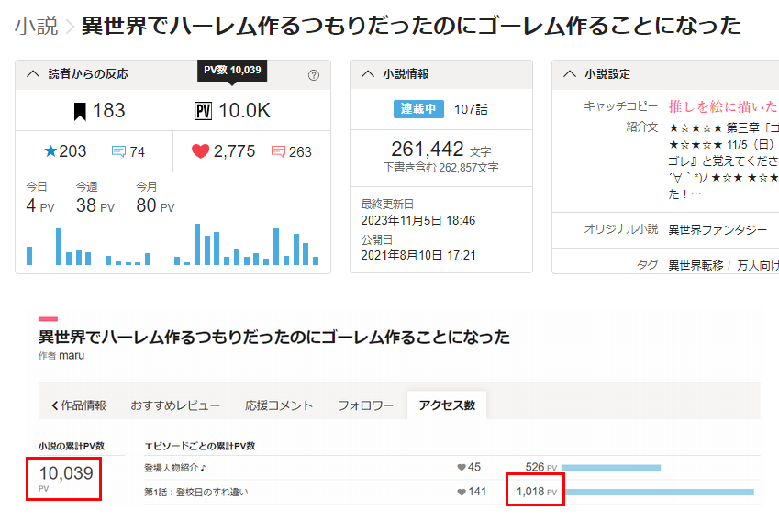Screen dimensions: 779x532
Task: Click the red heart icon
Action: coord(201,151)
